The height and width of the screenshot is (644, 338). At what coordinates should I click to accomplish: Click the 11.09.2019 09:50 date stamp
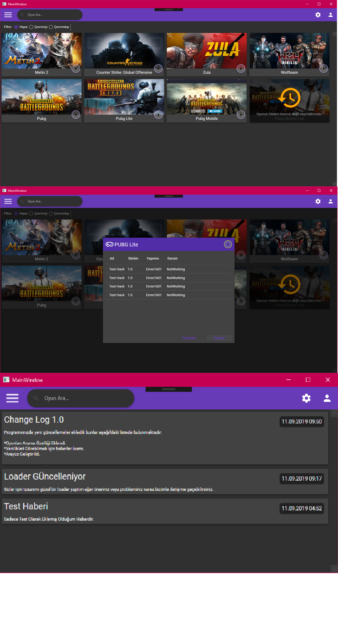click(x=302, y=422)
